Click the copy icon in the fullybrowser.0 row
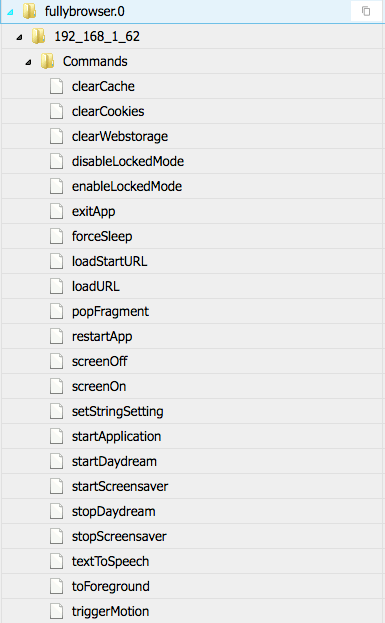Viewport: 385px width, 623px height. (366, 11)
